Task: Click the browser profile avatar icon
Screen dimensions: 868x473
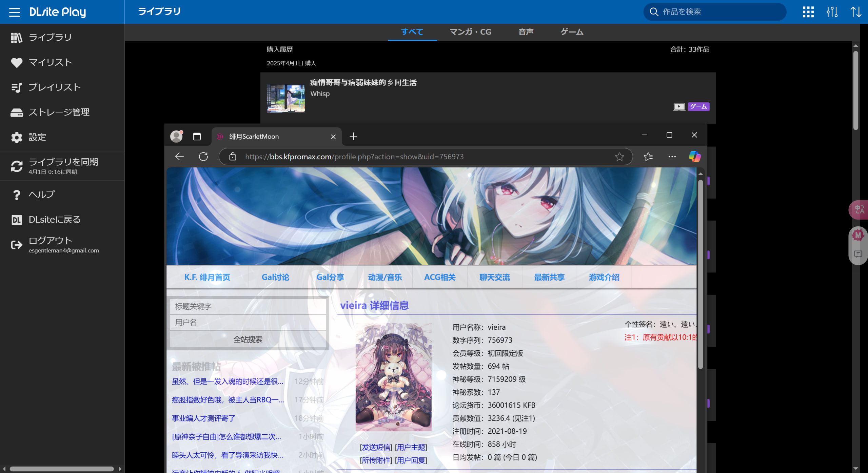Action: tap(176, 136)
